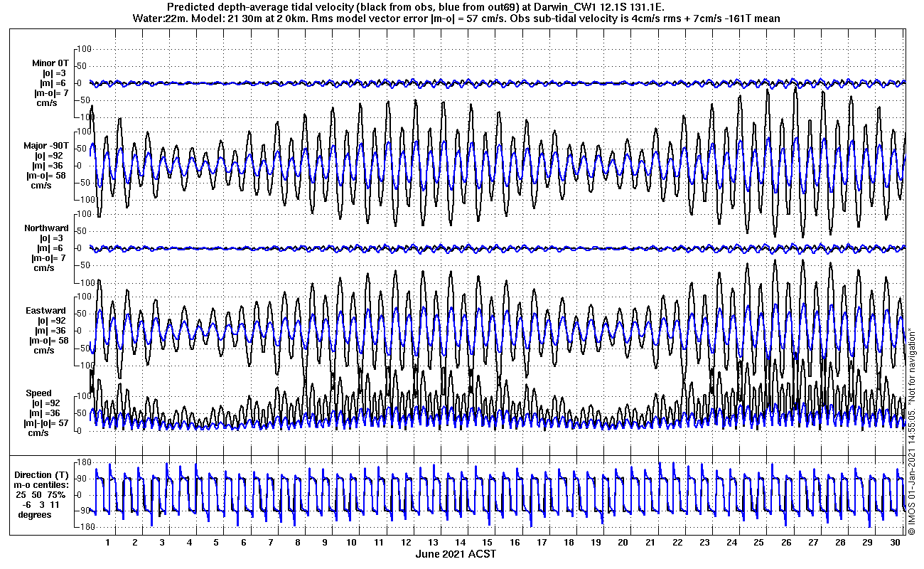924x569 pixels.
Task: Select the 'Eastward' panel label
Action: tap(46, 311)
